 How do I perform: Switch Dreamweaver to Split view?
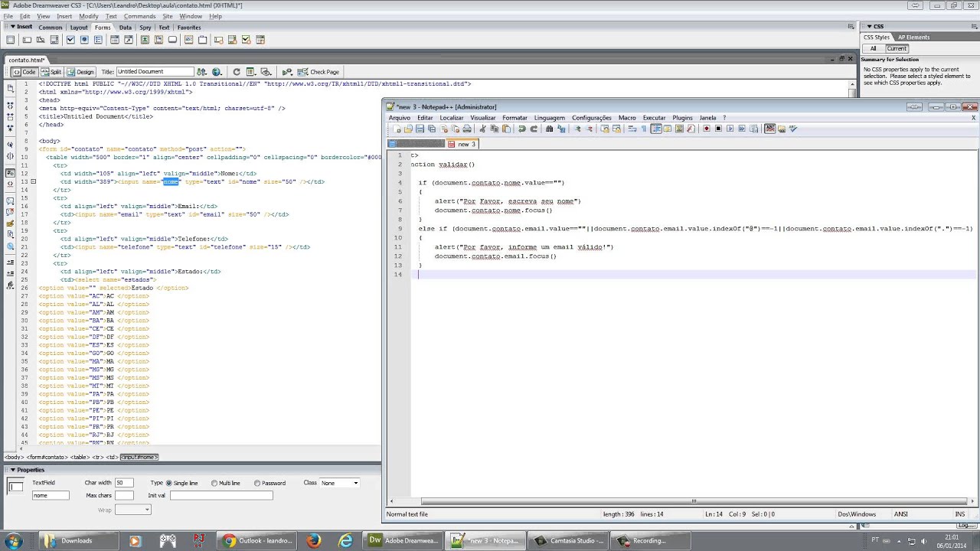pos(51,72)
